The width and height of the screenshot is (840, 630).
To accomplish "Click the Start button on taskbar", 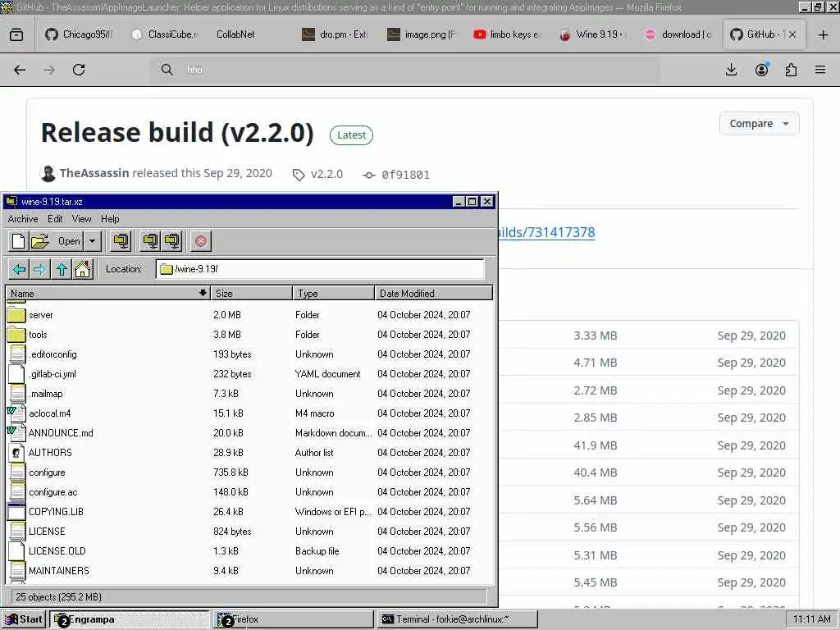I will pos(24,619).
